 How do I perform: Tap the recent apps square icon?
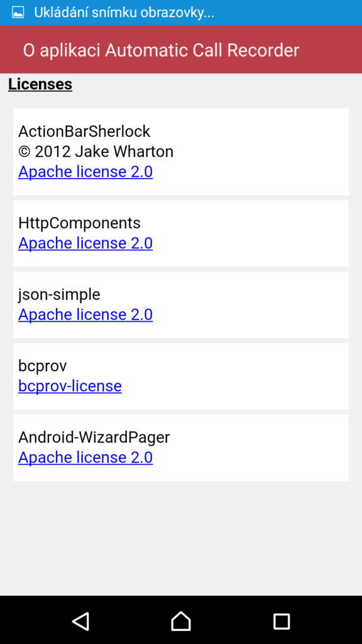tap(282, 621)
